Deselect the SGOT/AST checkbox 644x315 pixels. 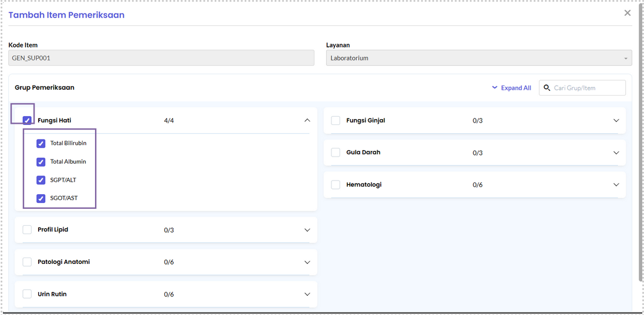40,198
